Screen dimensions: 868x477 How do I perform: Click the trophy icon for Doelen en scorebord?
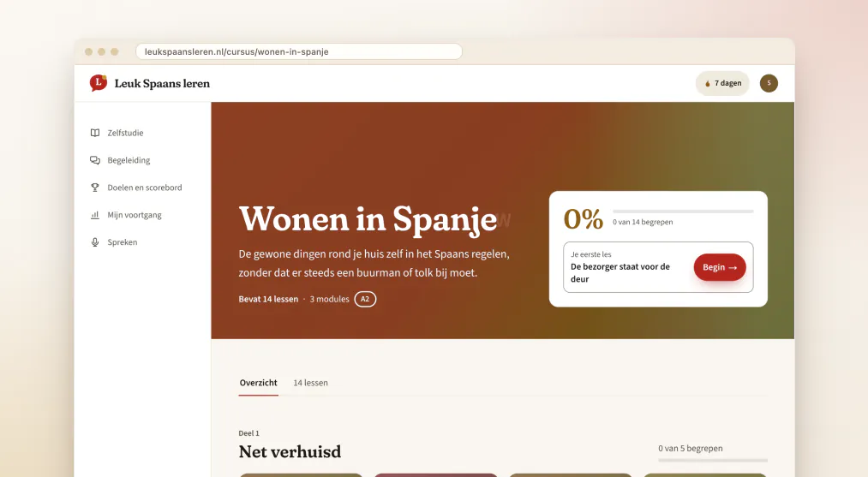click(x=95, y=188)
